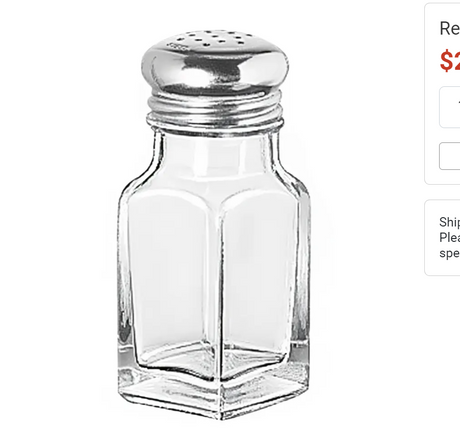Image resolution: width=460 pixels, height=431 pixels.
Task: Open the salt shaker product image
Action: (x=214, y=224)
